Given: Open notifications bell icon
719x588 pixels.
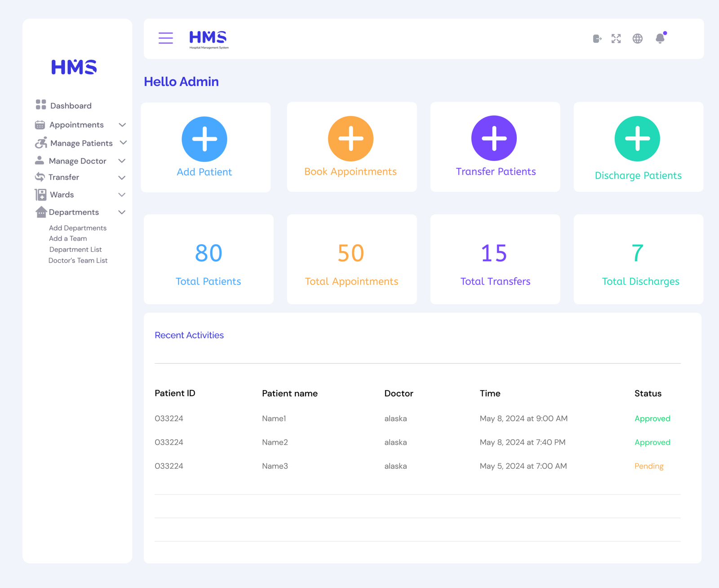Looking at the screenshot, I should pyautogui.click(x=660, y=39).
